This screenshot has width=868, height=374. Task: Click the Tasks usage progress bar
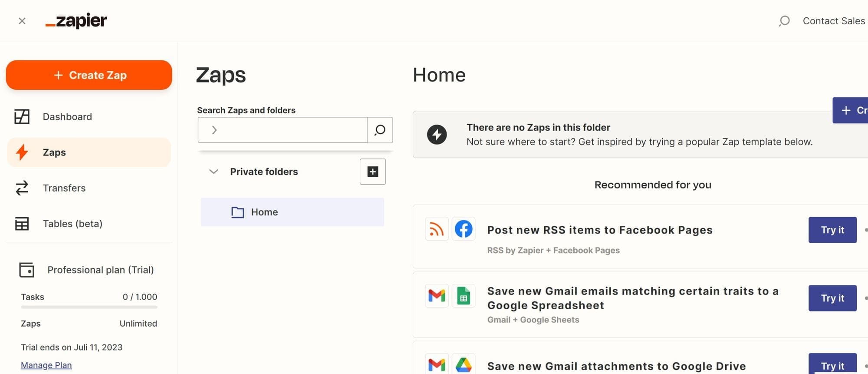coord(89,307)
